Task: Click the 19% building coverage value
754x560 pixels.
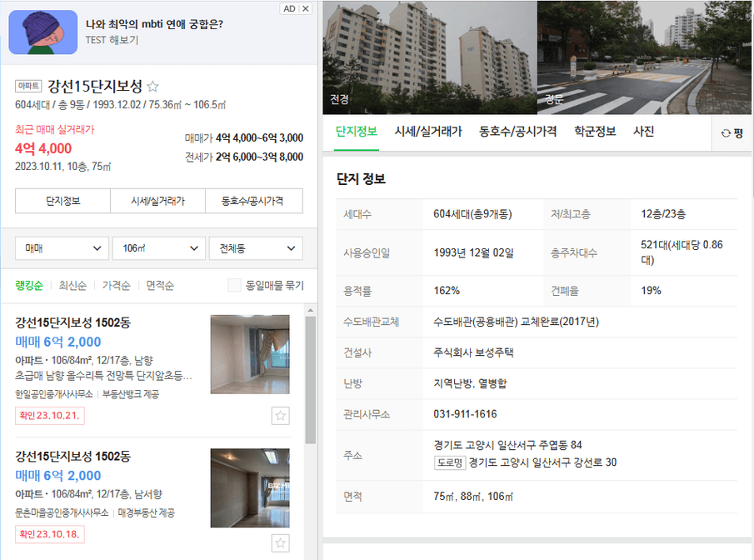Action: pos(651,291)
